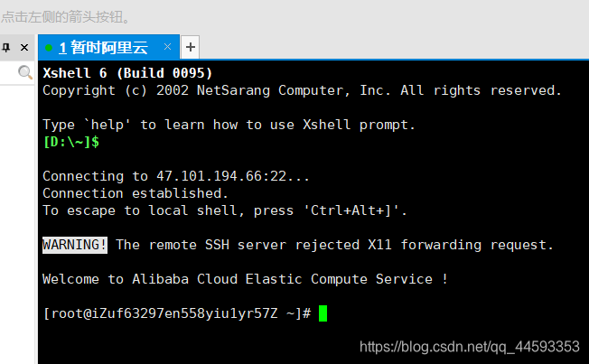Image resolution: width=589 pixels, height=364 pixels.
Task: Open a new tab with plus button
Action: [x=190, y=47]
